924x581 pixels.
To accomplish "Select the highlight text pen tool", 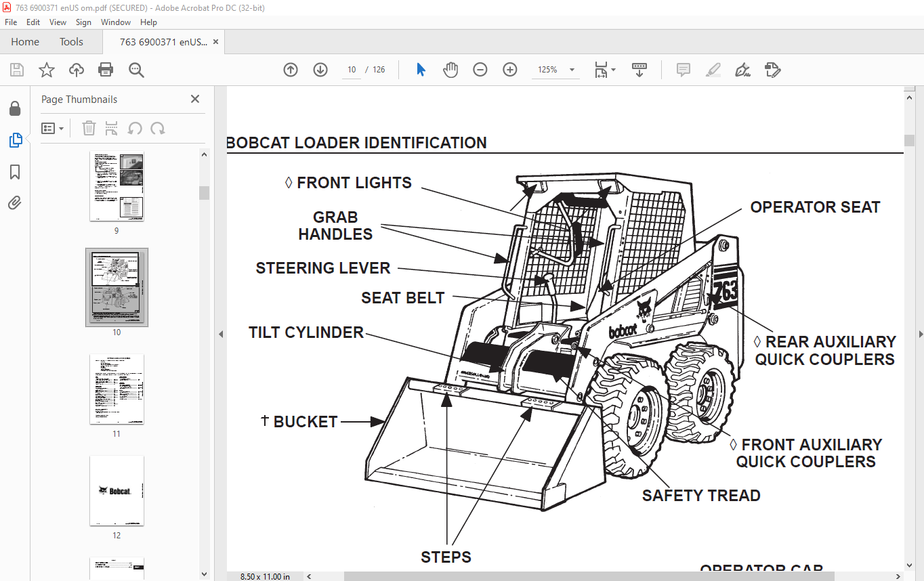I will 713,70.
